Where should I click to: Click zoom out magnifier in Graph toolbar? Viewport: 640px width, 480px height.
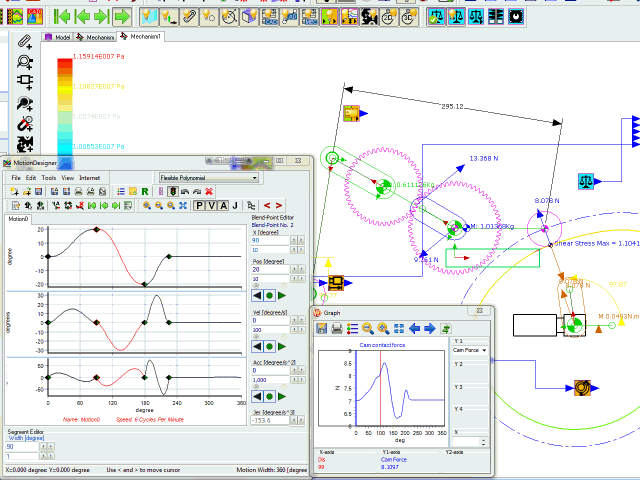click(x=368, y=328)
